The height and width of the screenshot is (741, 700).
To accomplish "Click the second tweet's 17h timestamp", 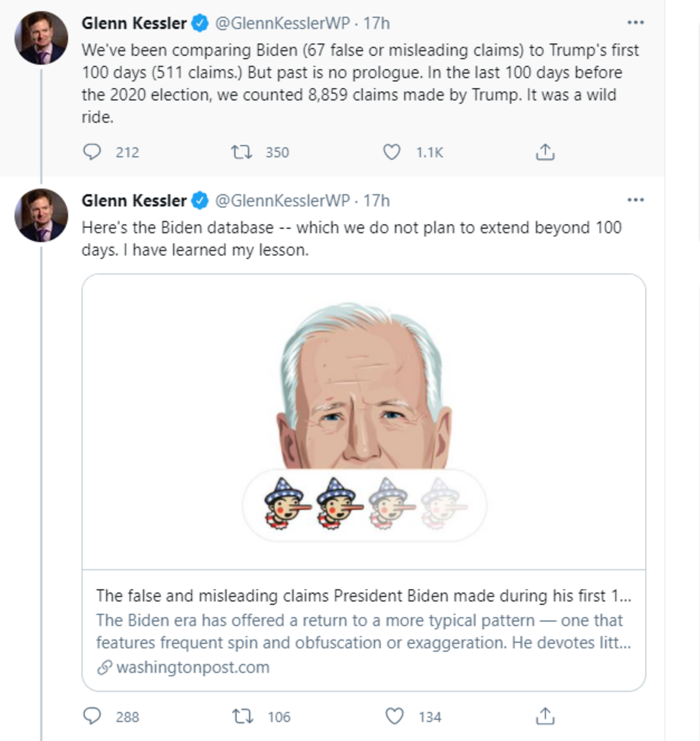I will pos(376,201).
